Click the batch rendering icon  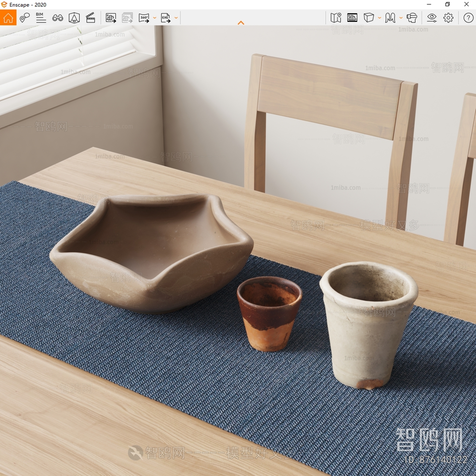127,18
